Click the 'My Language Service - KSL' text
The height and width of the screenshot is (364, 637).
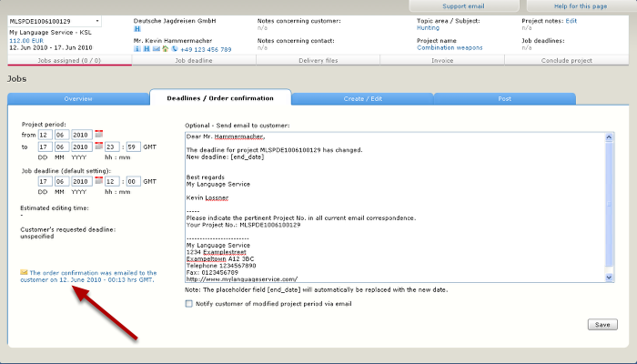(50, 32)
